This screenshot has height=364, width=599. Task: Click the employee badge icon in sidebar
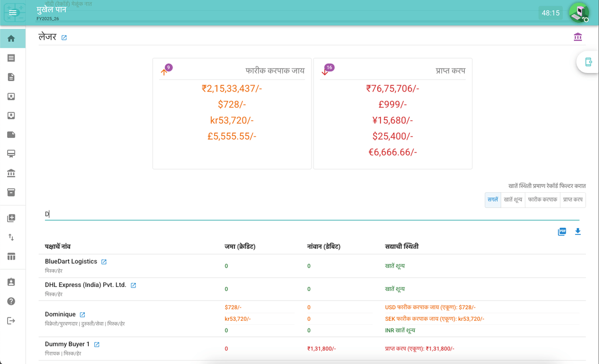[x=12, y=281]
